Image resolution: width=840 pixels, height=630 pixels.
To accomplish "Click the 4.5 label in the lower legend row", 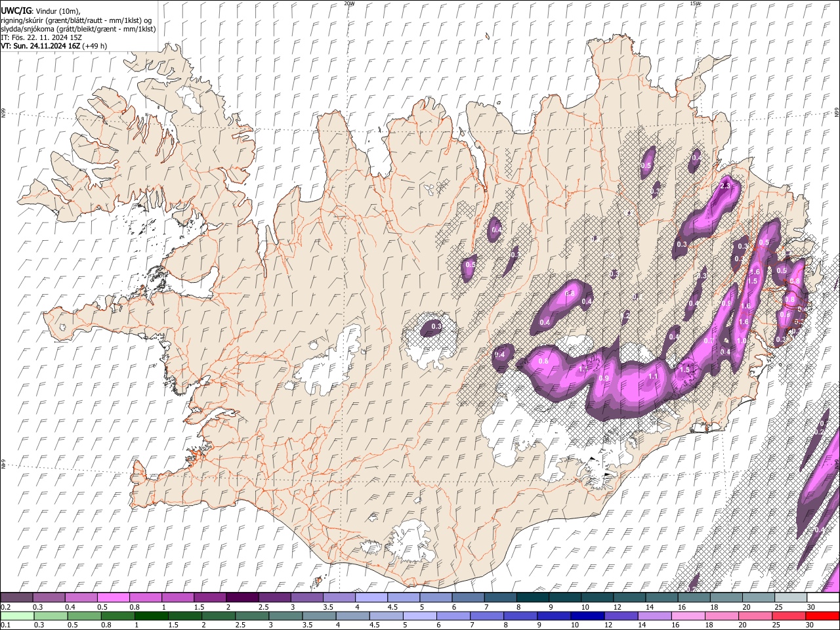I will pos(375,625).
